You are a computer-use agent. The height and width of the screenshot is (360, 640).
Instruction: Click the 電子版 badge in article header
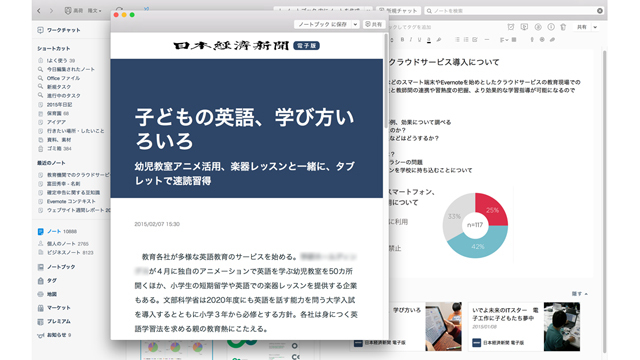(x=307, y=46)
